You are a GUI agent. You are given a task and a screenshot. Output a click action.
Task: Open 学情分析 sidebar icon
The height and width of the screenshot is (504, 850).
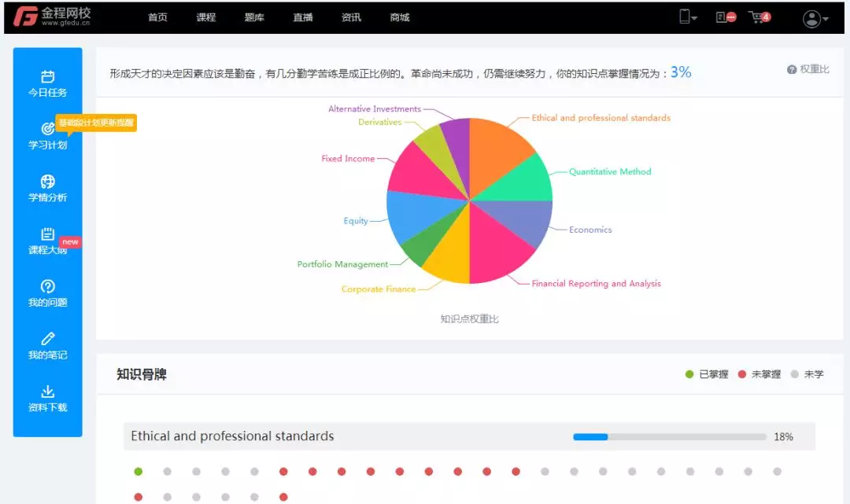tap(47, 182)
